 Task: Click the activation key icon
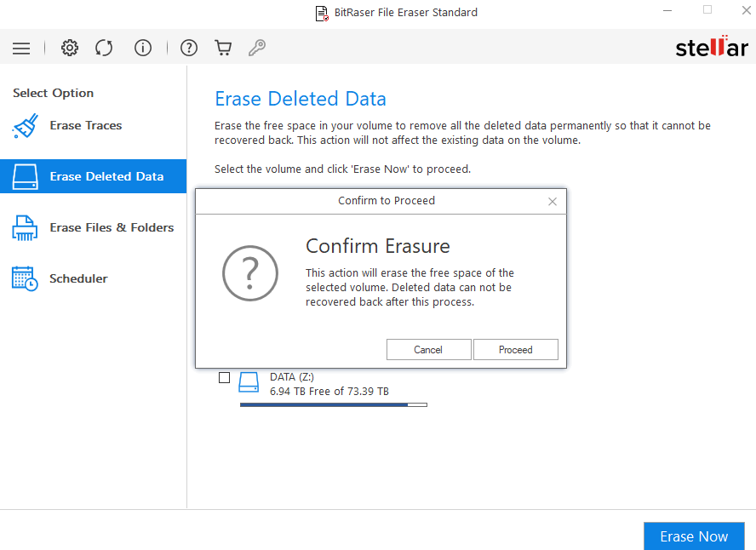point(256,49)
